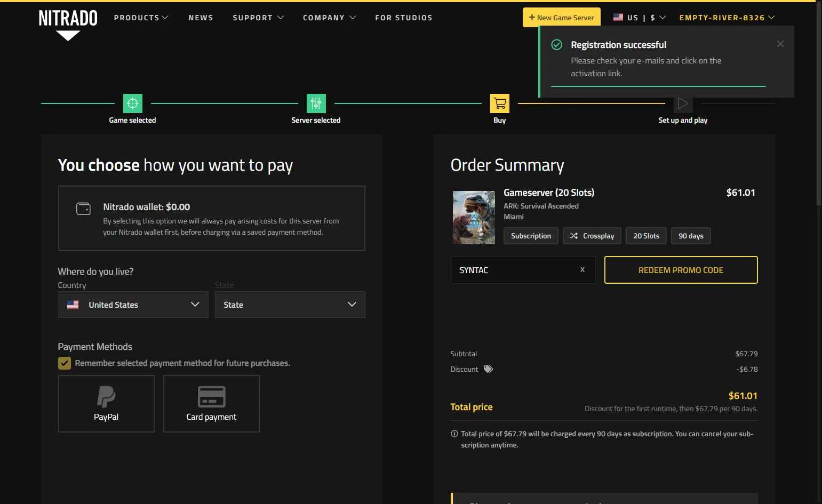822x504 pixels.
Task: Select PayPal as payment method
Action: (106, 404)
